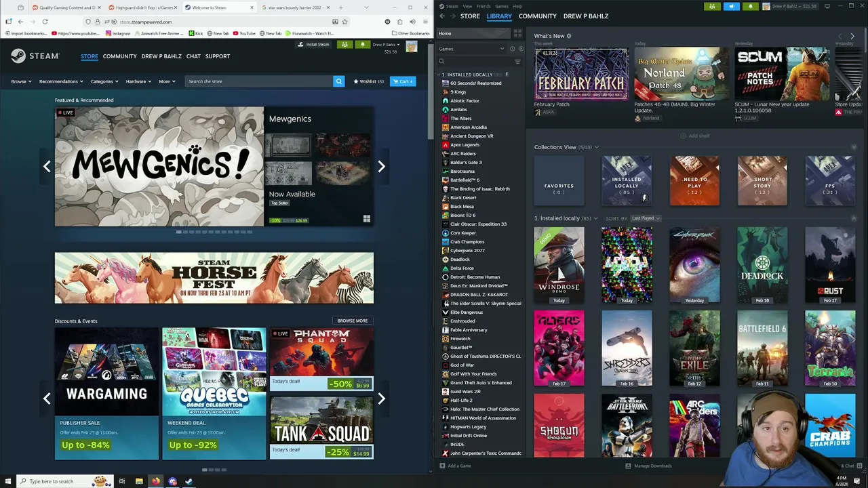Screen dimensions: 868x488
Task: Click the blue search magnifier button in Steam store
Action: 339,81
